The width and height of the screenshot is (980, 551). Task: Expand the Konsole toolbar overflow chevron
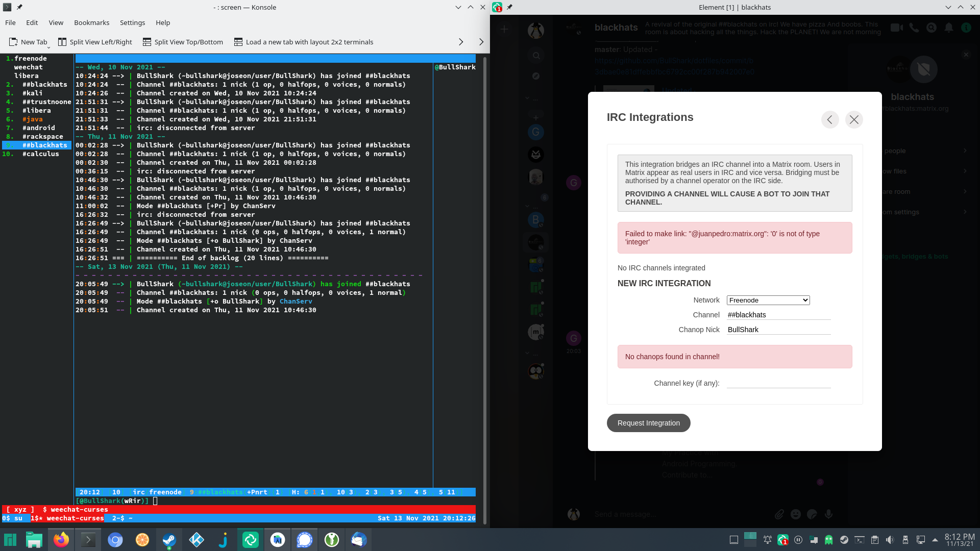click(x=480, y=42)
